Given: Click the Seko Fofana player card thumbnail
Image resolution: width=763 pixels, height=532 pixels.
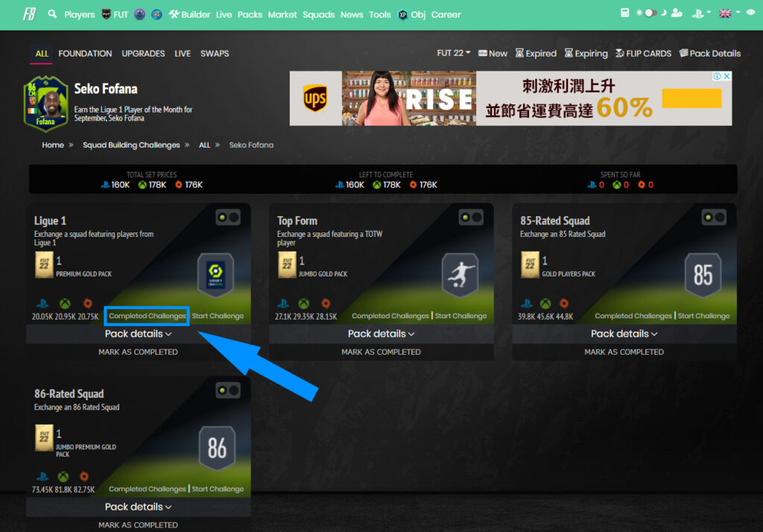Looking at the screenshot, I should click(45, 104).
